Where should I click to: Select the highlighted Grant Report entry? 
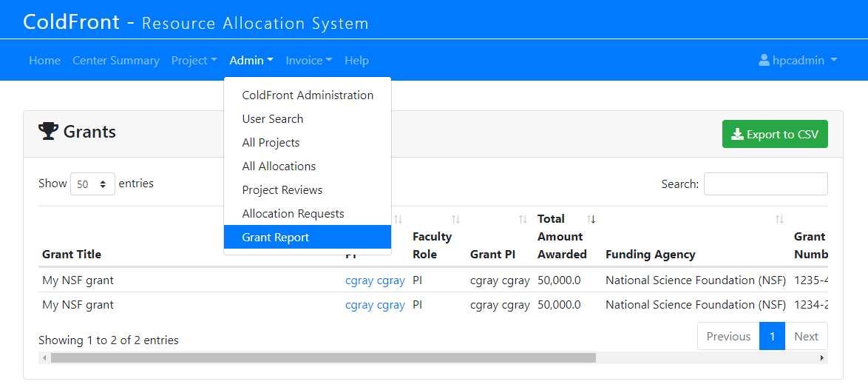308,237
